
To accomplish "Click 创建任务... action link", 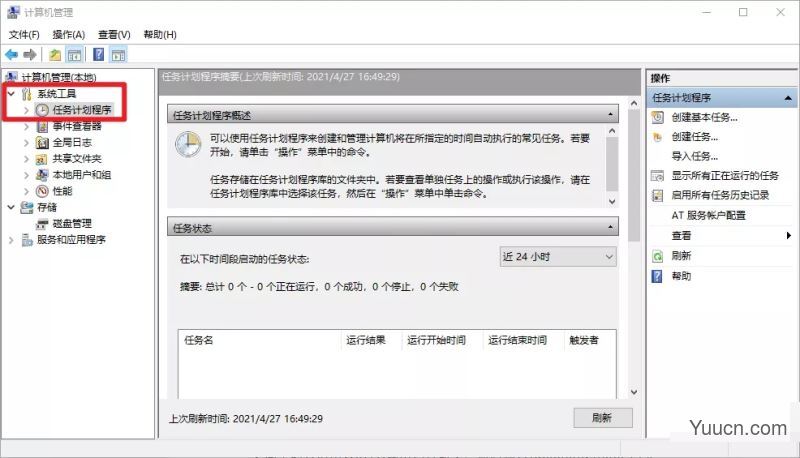I will (694, 137).
